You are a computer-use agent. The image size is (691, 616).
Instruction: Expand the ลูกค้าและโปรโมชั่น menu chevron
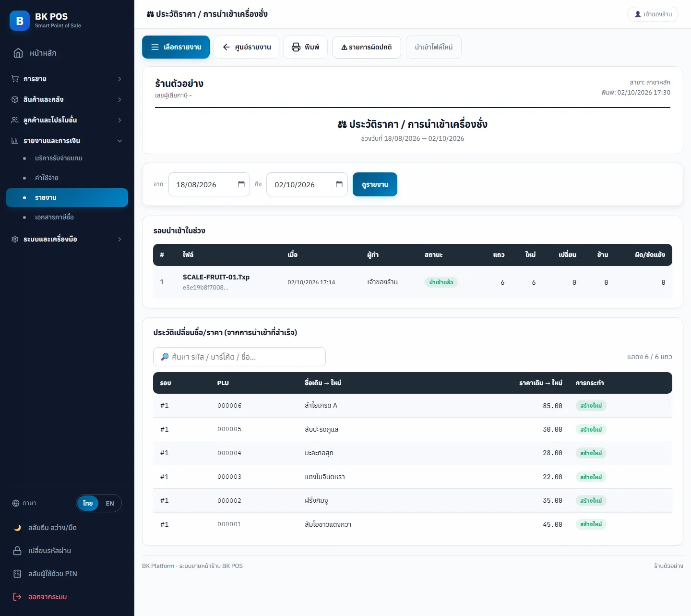click(119, 120)
